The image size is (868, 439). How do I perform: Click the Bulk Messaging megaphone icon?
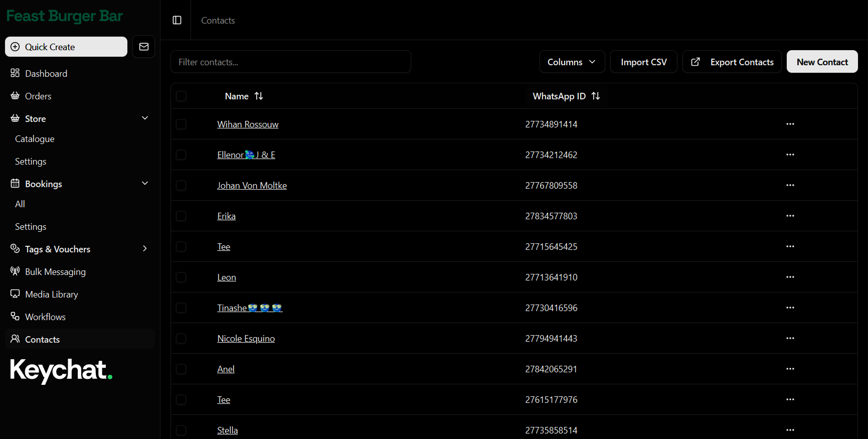(15, 271)
